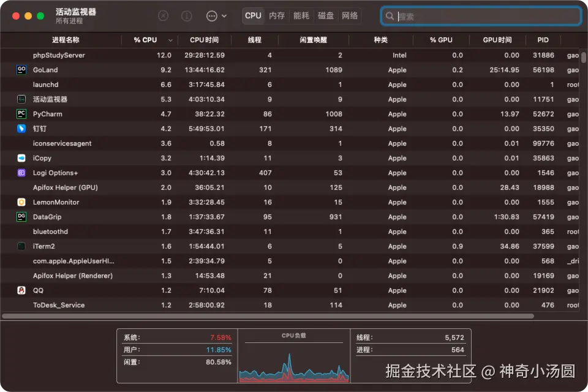Click the iTerm2 app icon
This screenshot has height=392, width=588.
[21, 246]
